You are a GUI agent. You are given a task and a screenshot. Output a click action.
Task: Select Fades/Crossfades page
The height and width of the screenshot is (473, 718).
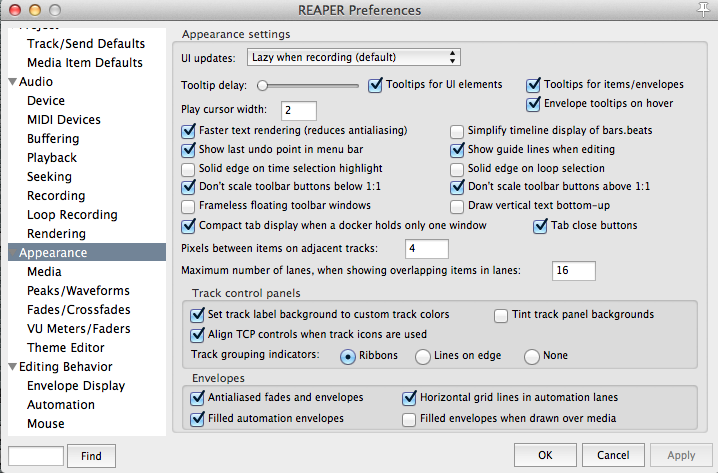click(x=79, y=310)
